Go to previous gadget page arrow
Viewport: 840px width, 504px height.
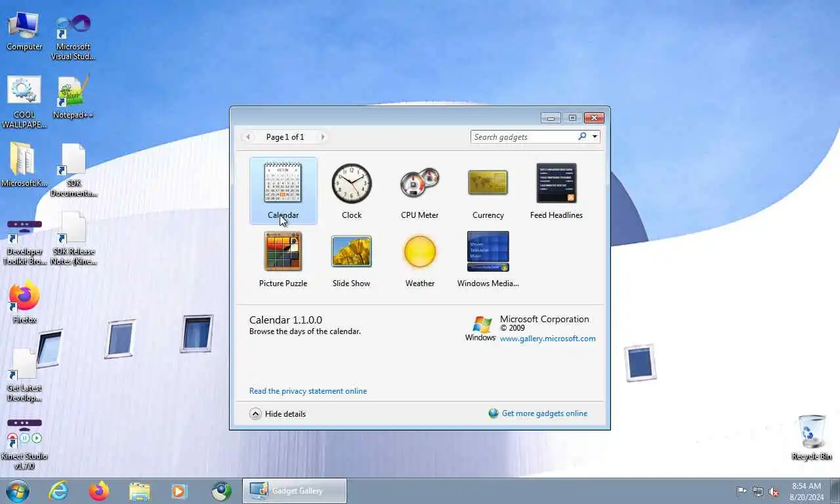(248, 137)
